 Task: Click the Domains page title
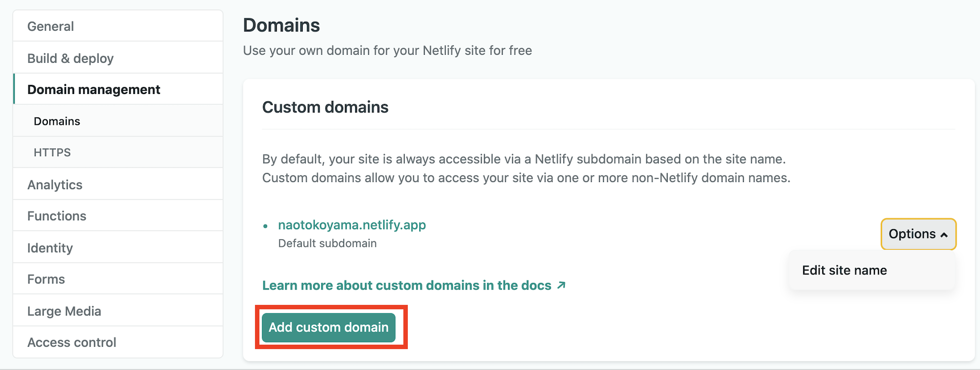point(281,25)
